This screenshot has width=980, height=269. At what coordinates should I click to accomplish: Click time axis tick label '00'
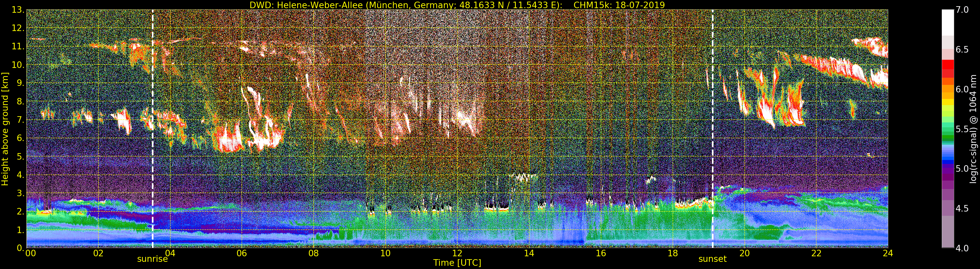click(30, 253)
